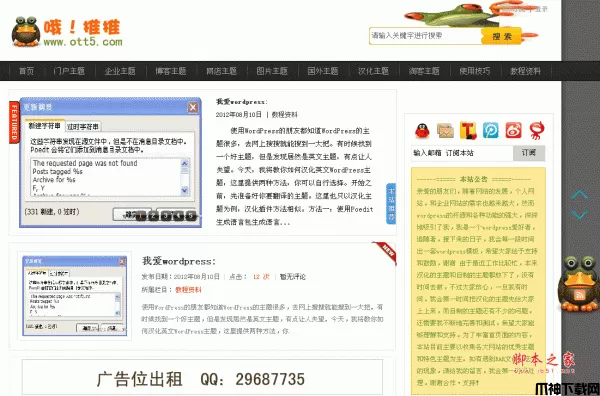The width and height of the screenshot is (600, 396).
Task: Open the second post's thumbnail image
Action: click(75, 296)
